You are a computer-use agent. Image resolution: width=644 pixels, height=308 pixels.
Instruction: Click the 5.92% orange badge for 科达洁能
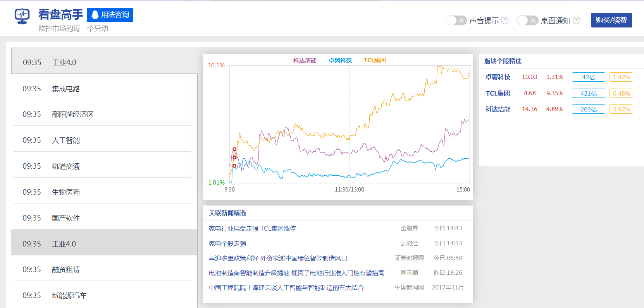click(621, 110)
